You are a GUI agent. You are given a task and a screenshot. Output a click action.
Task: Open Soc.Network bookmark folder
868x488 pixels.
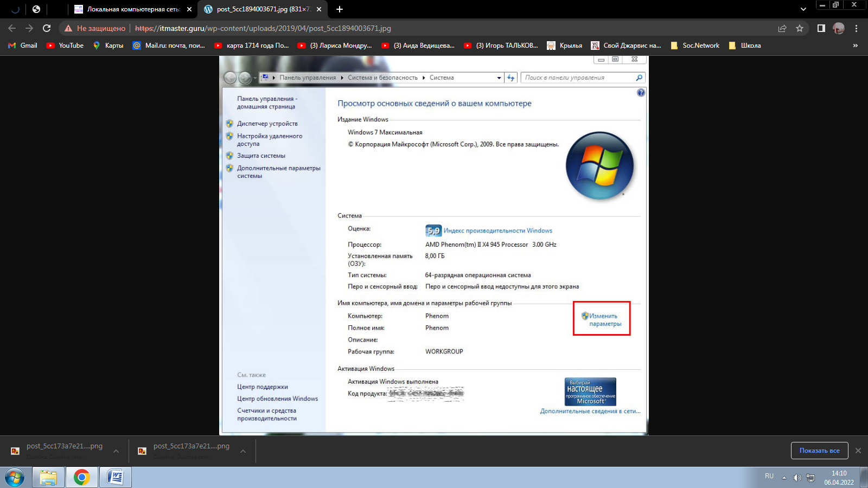pyautogui.click(x=695, y=46)
